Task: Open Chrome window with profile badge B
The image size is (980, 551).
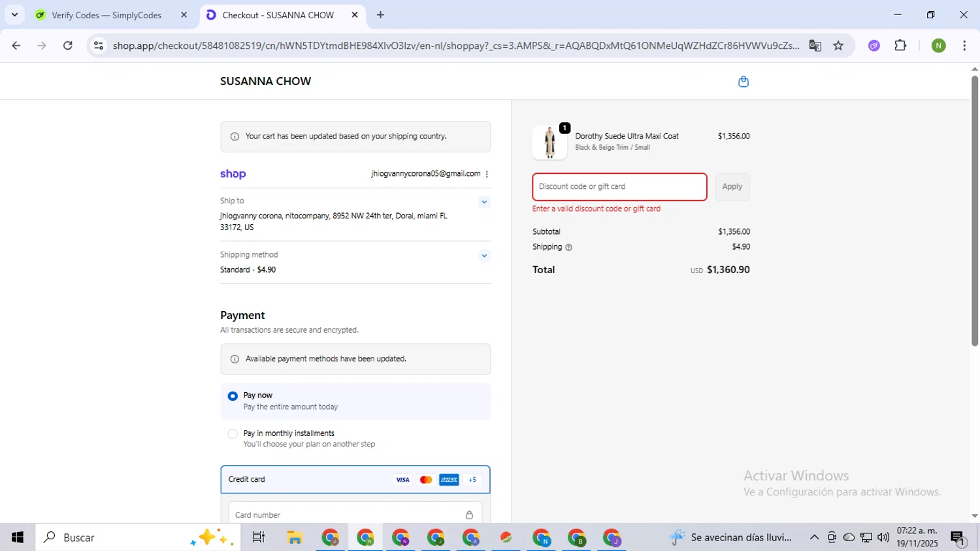Action: pos(577,537)
